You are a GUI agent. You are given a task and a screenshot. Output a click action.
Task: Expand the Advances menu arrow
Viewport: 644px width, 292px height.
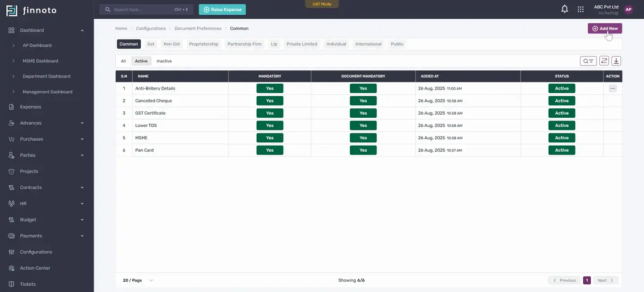[82, 123]
